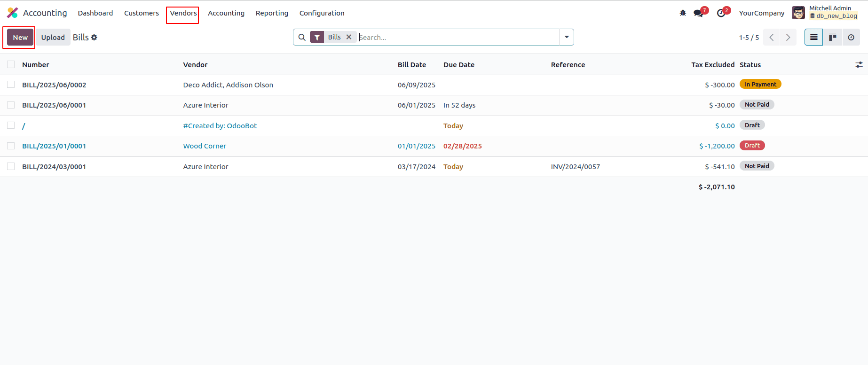Click the total $ -2,071.10
The image size is (868, 365).
tap(717, 187)
